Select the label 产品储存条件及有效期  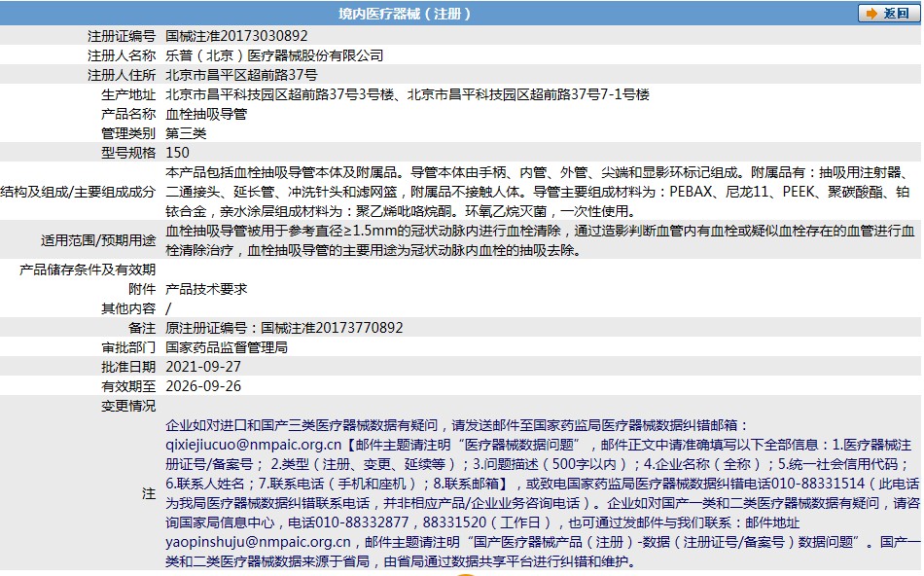(88, 270)
